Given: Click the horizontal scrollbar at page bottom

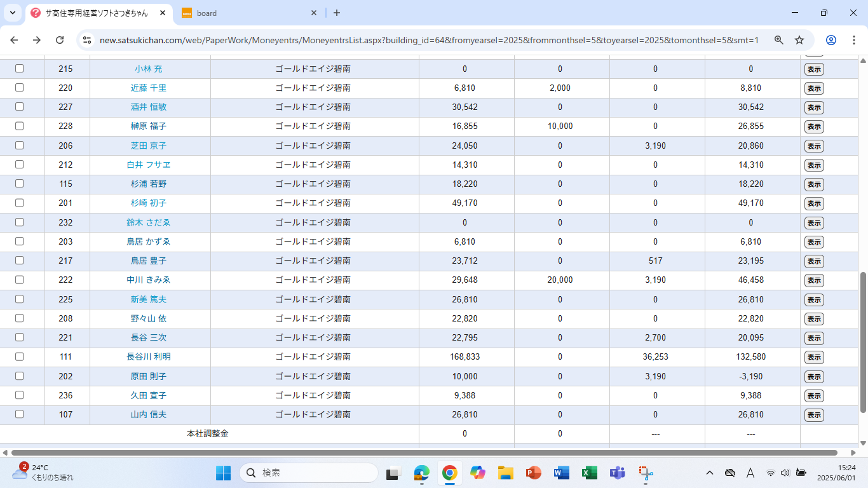Looking at the screenshot, I should [x=419, y=452].
